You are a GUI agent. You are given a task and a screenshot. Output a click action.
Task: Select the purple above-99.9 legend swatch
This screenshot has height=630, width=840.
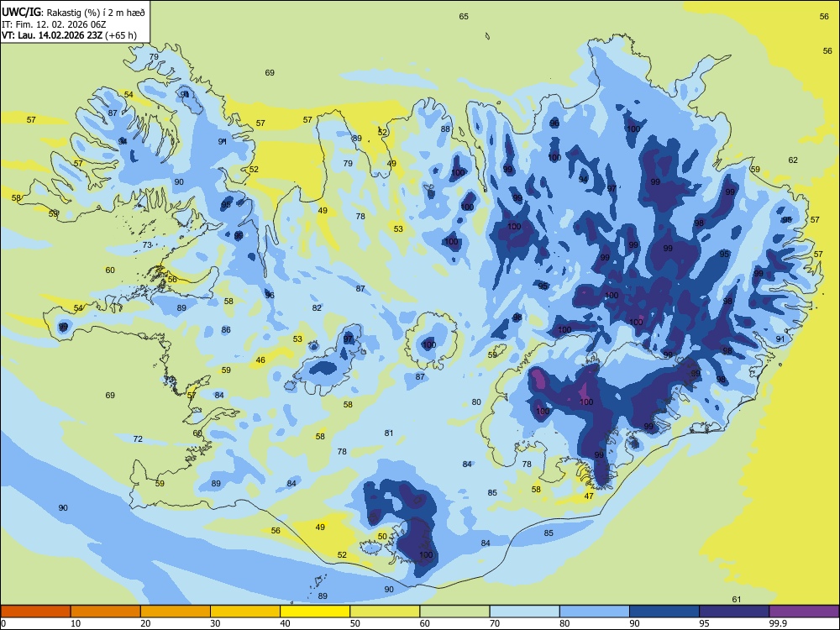point(804,612)
